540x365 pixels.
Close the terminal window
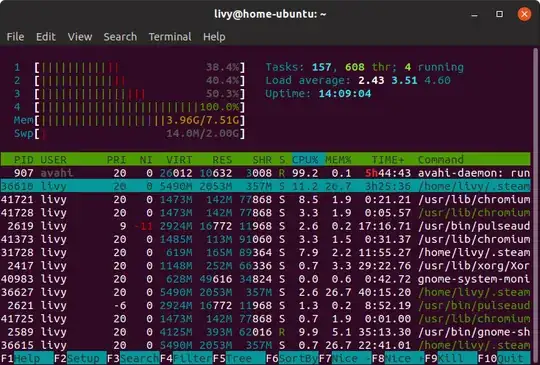pyautogui.click(x=524, y=14)
